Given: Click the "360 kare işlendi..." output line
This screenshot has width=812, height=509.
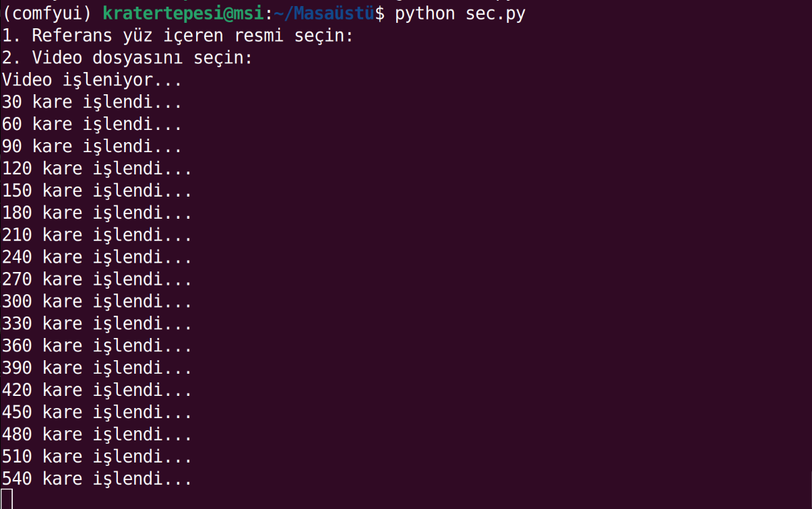Looking at the screenshot, I should pos(97,347).
